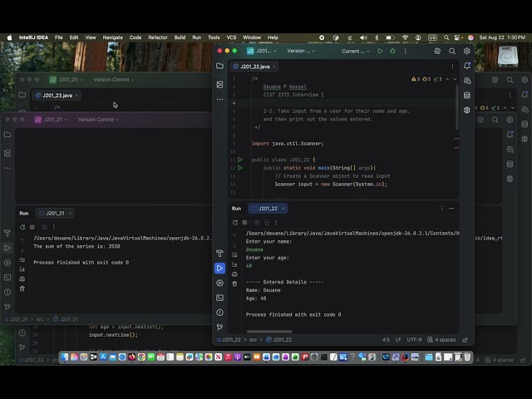Toggle the Run tool window in the J201_21 sidebar

click(7, 248)
